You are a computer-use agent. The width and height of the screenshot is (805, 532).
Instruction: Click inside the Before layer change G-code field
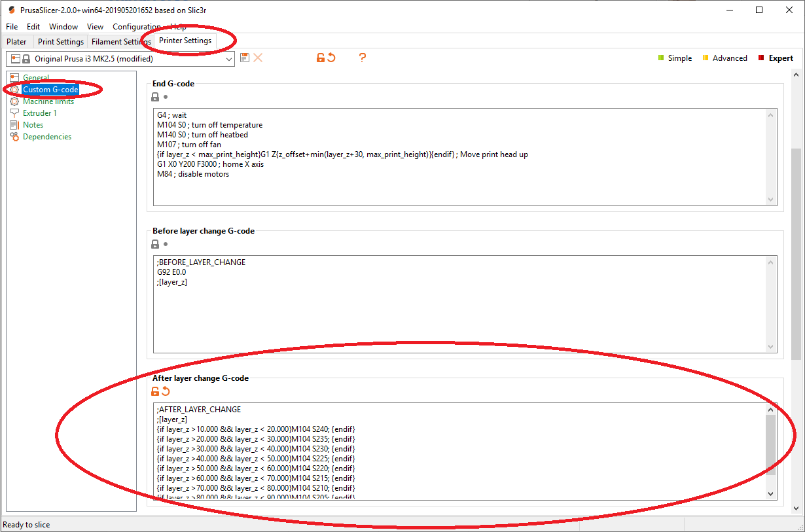pos(458,314)
